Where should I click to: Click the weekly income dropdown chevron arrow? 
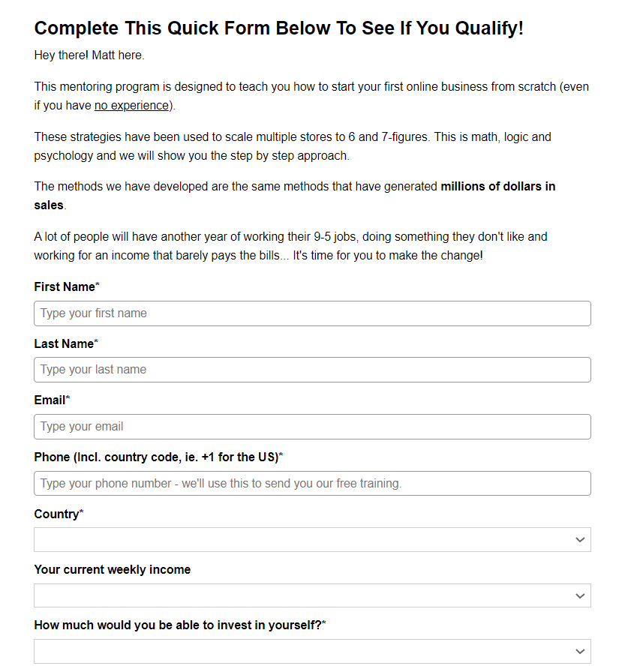point(579,595)
